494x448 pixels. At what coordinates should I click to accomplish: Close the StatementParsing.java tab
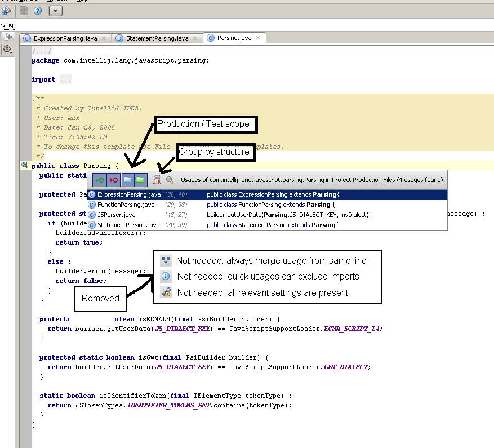(x=195, y=38)
